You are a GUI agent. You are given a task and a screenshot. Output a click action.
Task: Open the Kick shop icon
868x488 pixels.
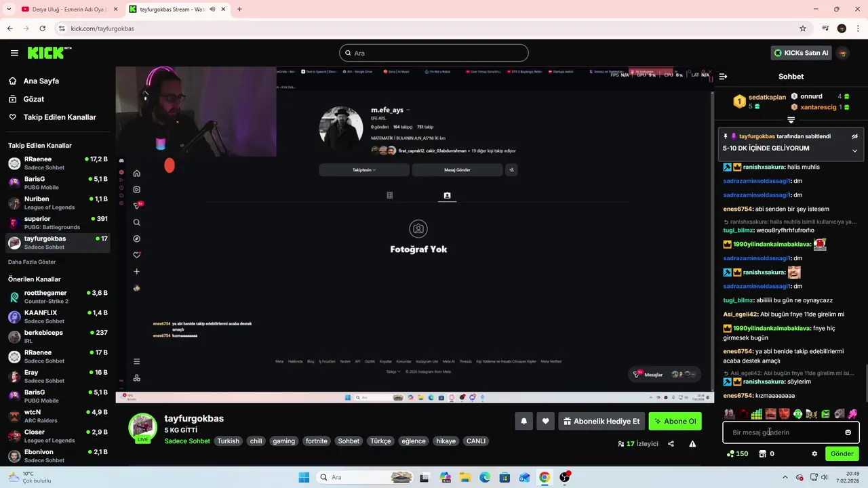coord(762,454)
